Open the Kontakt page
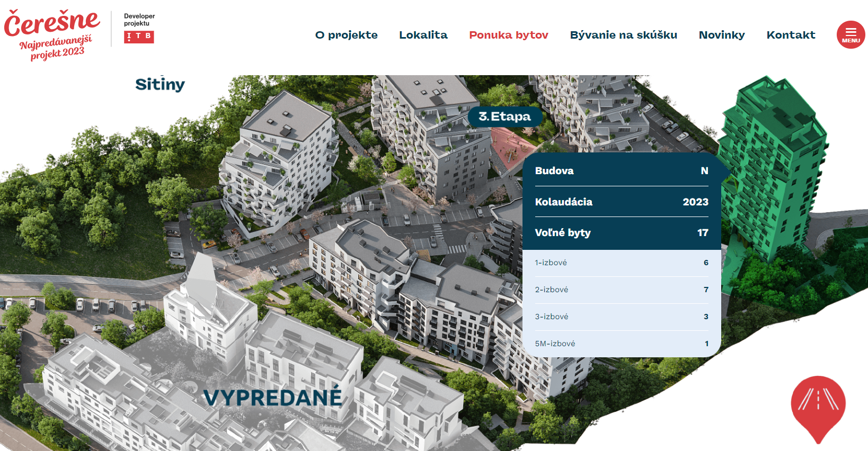The image size is (868, 451). tap(791, 35)
